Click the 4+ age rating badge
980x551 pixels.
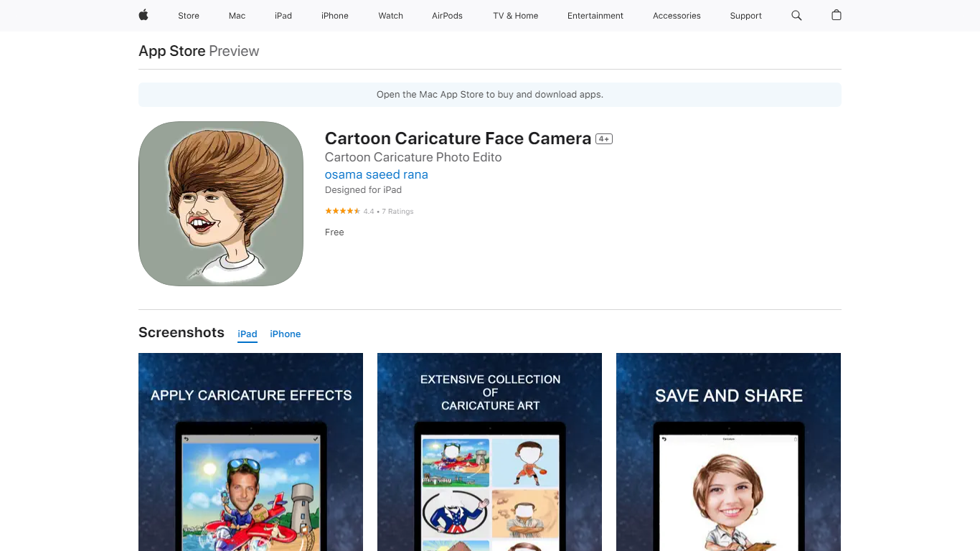click(x=604, y=139)
